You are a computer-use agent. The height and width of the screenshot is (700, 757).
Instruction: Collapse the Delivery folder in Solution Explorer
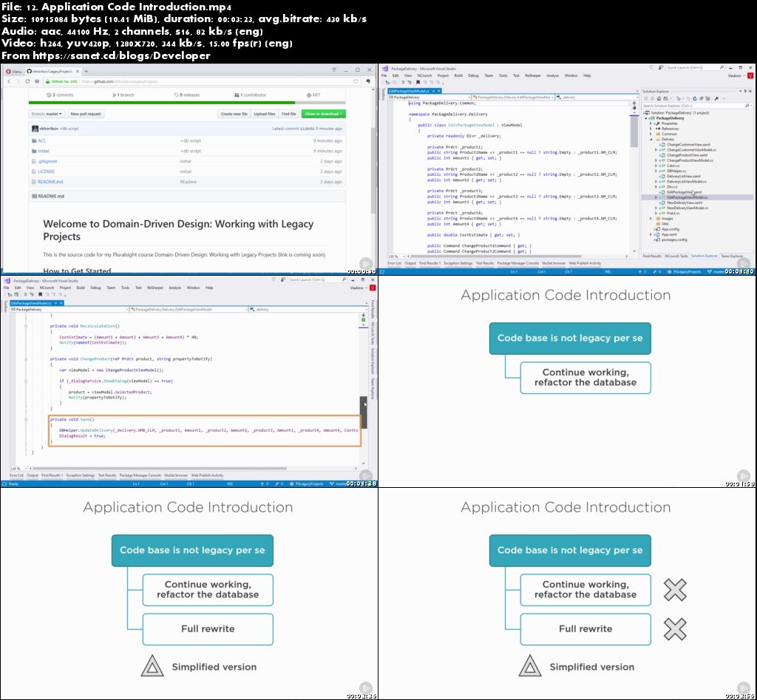tap(651, 140)
